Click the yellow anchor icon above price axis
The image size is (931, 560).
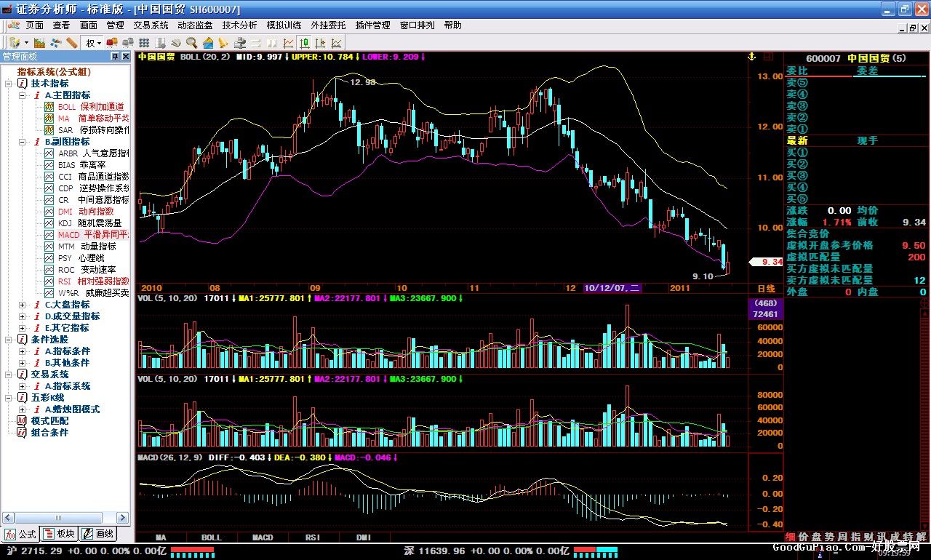pos(752,56)
